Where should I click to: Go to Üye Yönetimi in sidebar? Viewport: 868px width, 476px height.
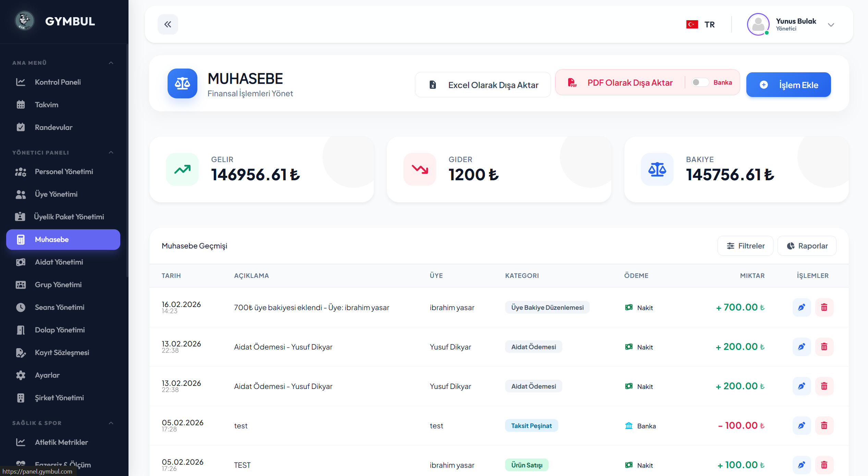pyautogui.click(x=56, y=194)
